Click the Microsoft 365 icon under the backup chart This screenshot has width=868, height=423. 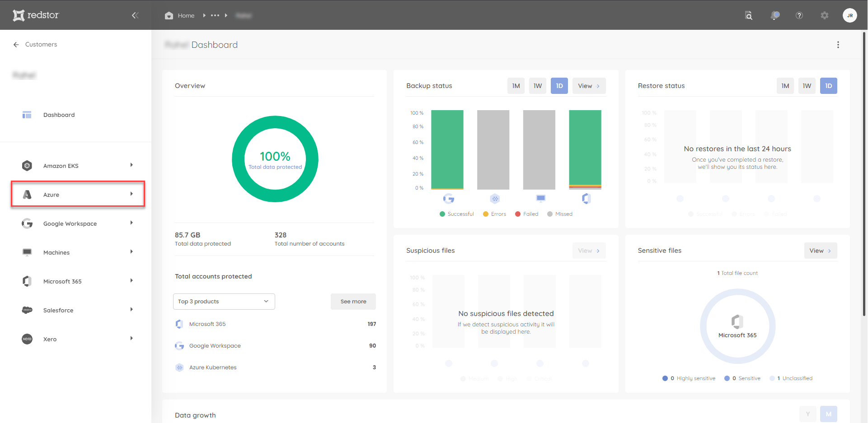pos(586,199)
